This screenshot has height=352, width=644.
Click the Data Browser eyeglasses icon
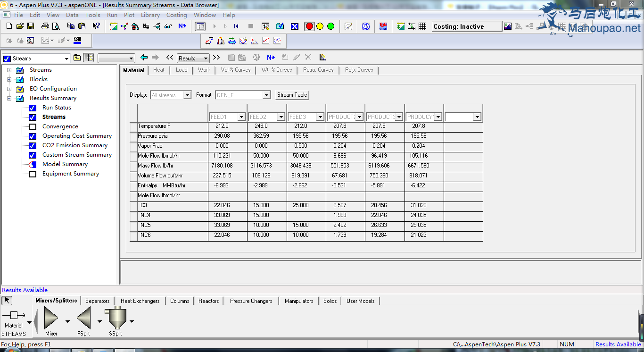click(168, 26)
